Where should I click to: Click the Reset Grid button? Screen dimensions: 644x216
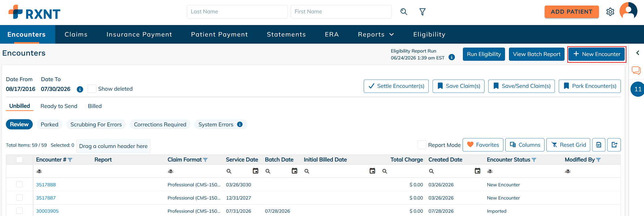[568, 145]
